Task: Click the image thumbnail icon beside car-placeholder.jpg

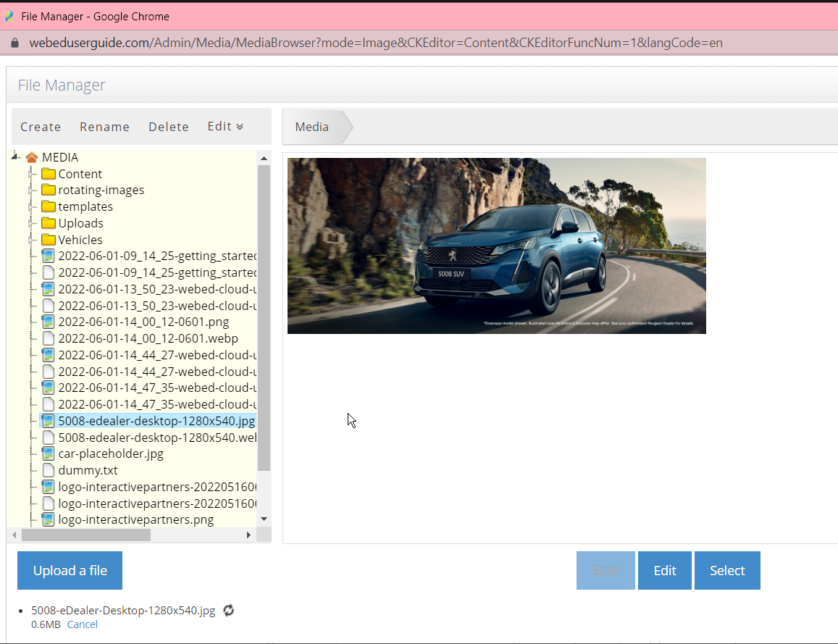Action: [x=47, y=453]
